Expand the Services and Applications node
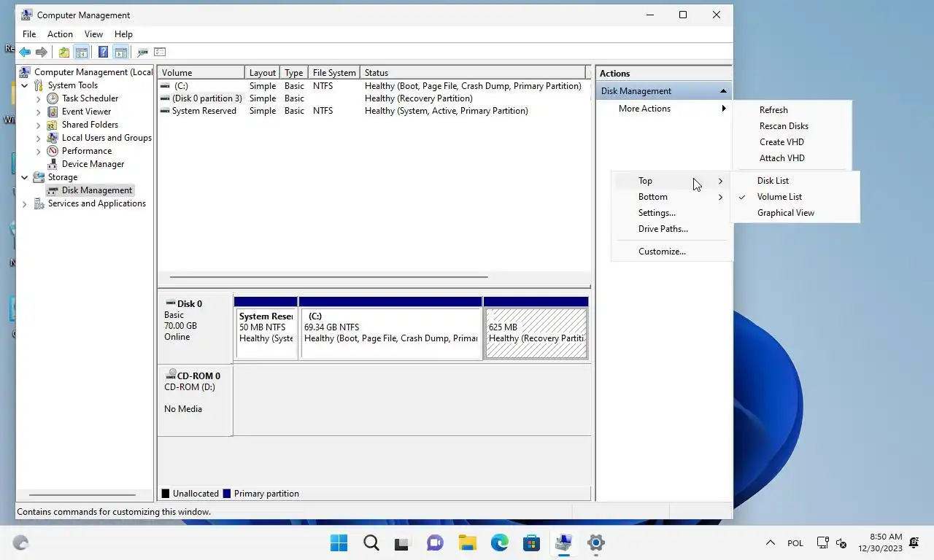934x560 pixels. pyautogui.click(x=25, y=203)
